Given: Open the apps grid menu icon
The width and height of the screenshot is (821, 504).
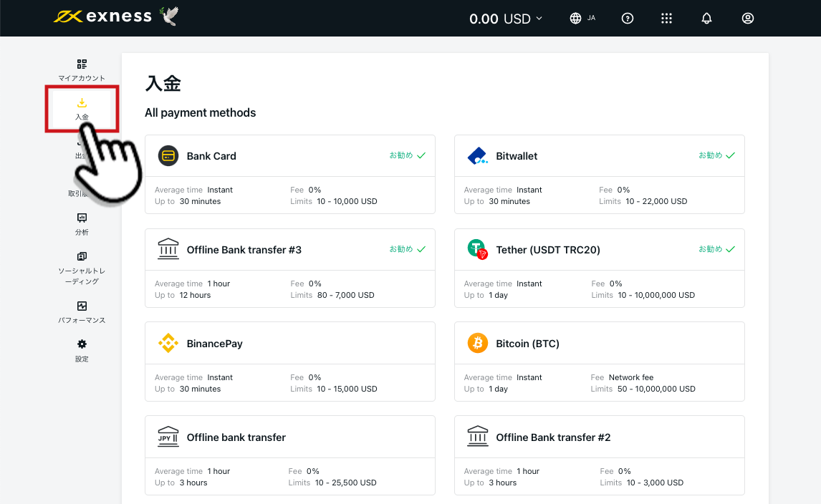Looking at the screenshot, I should [x=666, y=19].
